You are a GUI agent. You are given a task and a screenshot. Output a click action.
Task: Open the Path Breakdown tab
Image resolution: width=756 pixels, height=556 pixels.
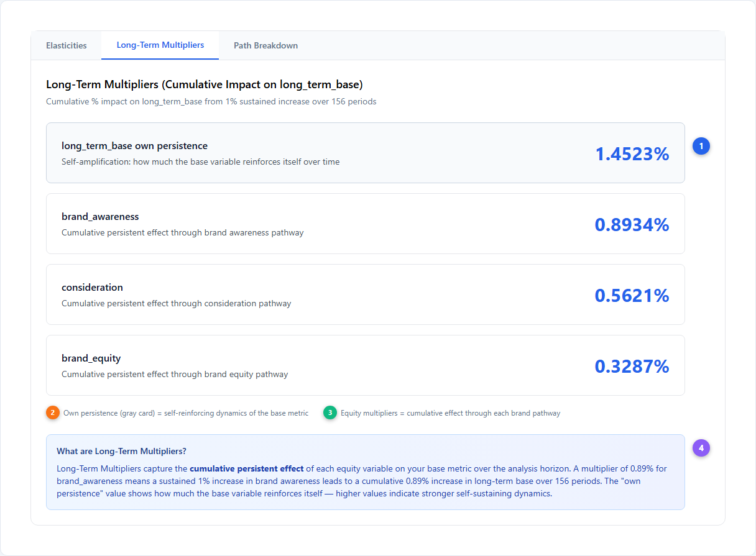[x=265, y=45]
